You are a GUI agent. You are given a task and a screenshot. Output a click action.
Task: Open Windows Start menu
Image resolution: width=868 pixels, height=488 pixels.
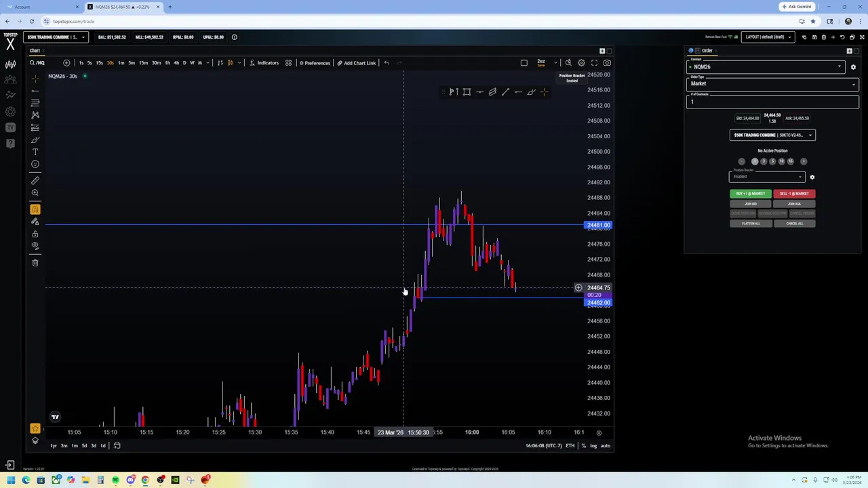point(11,481)
